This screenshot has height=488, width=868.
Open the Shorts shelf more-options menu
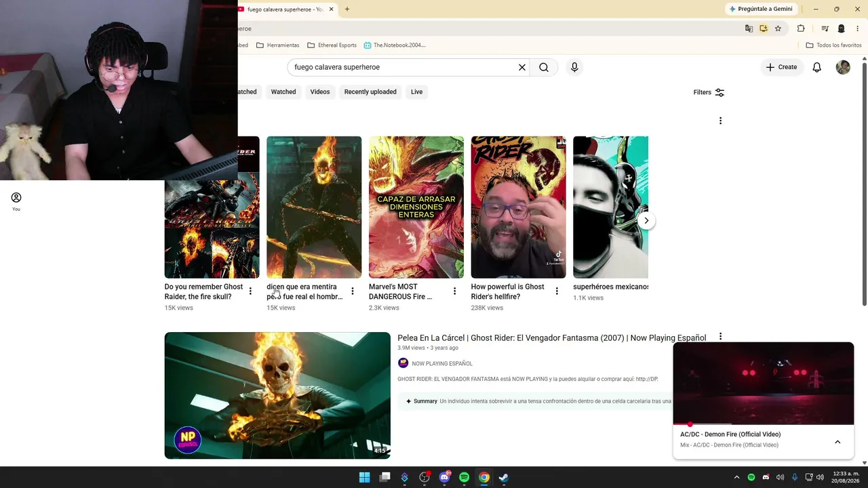click(x=720, y=121)
